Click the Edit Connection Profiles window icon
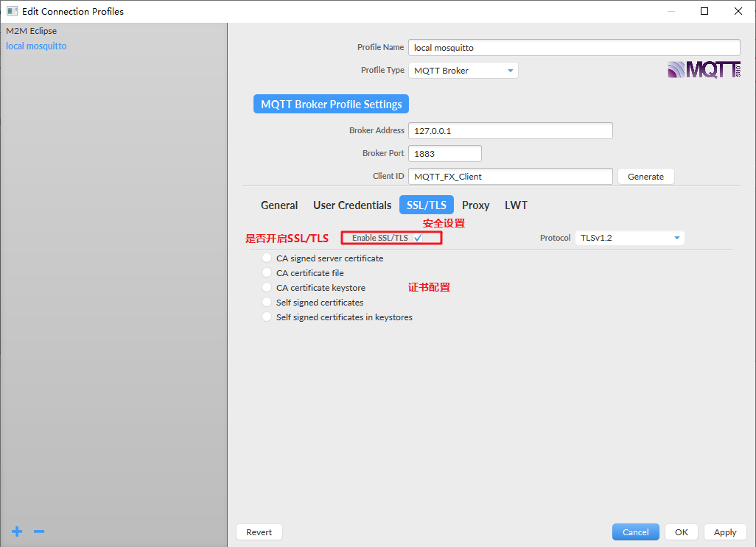The height and width of the screenshot is (547, 756). [12, 11]
